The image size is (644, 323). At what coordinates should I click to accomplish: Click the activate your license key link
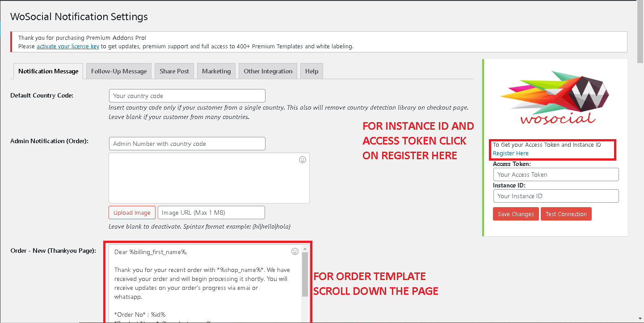tap(68, 46)
